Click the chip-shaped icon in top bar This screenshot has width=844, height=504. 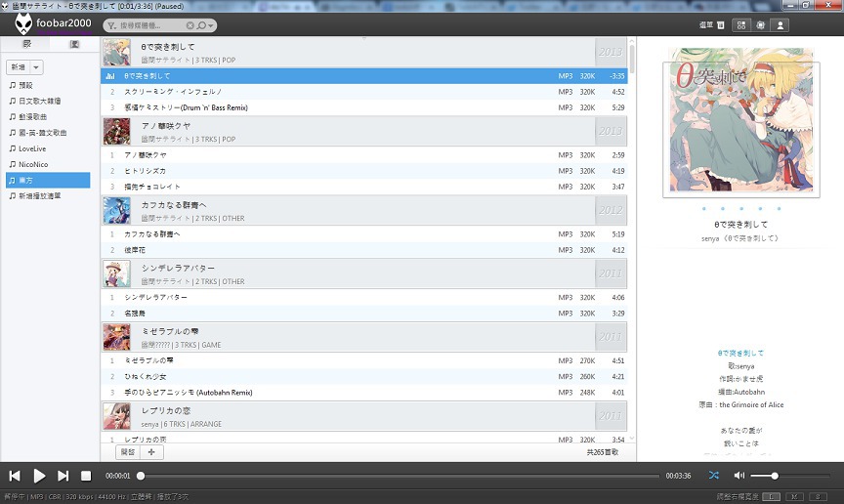pos(761,24)
